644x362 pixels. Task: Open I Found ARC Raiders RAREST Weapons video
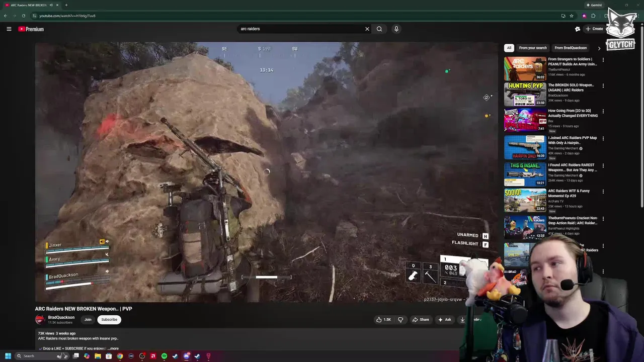click(525, 174)
